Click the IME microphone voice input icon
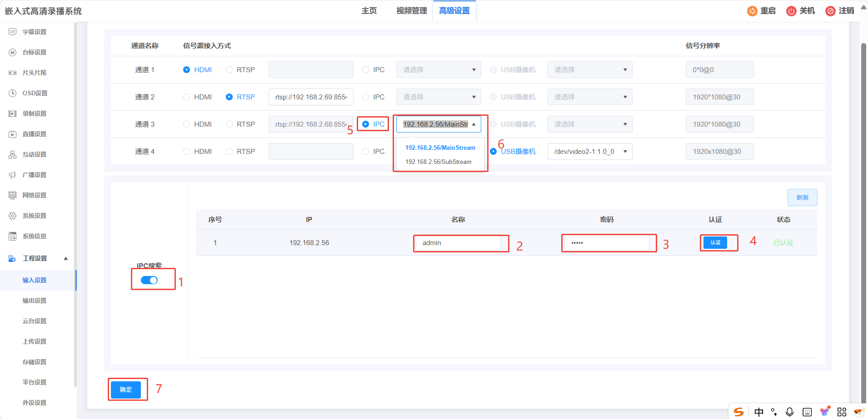 [x=790, y=412]
